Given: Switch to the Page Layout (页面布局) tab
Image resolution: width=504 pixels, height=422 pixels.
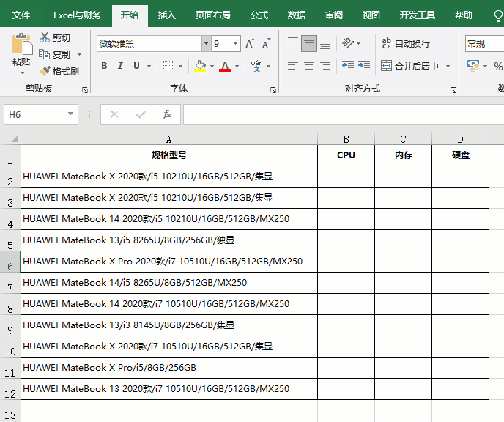Looking at the screenshot, I should (x=212, y=15).
